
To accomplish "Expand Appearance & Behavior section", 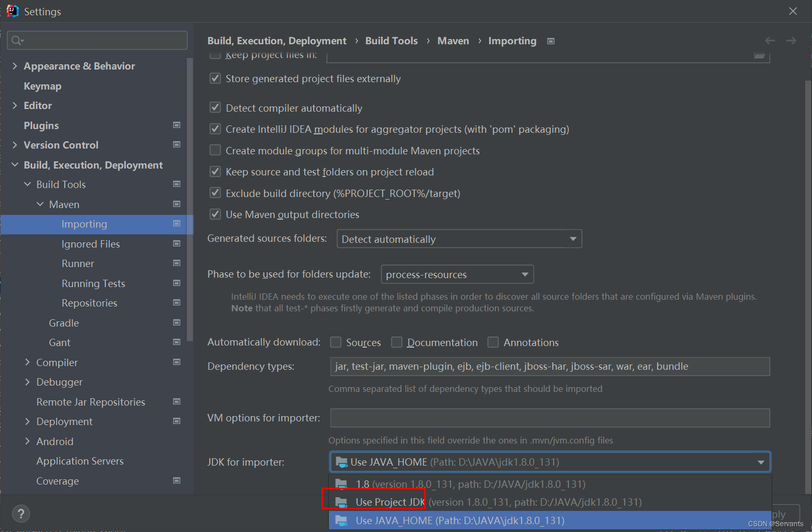I will 15,66.
